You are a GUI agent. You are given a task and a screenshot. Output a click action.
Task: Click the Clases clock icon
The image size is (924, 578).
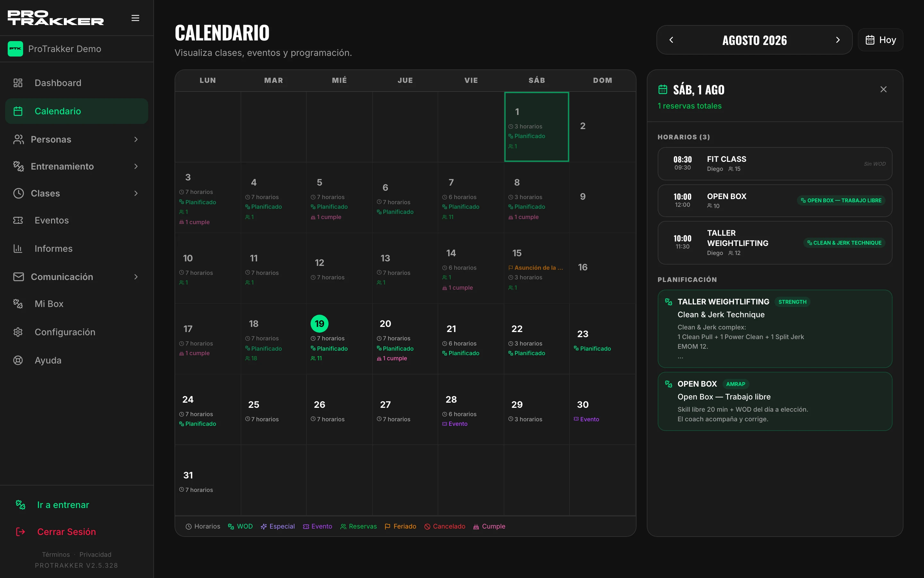coord(18,193)
